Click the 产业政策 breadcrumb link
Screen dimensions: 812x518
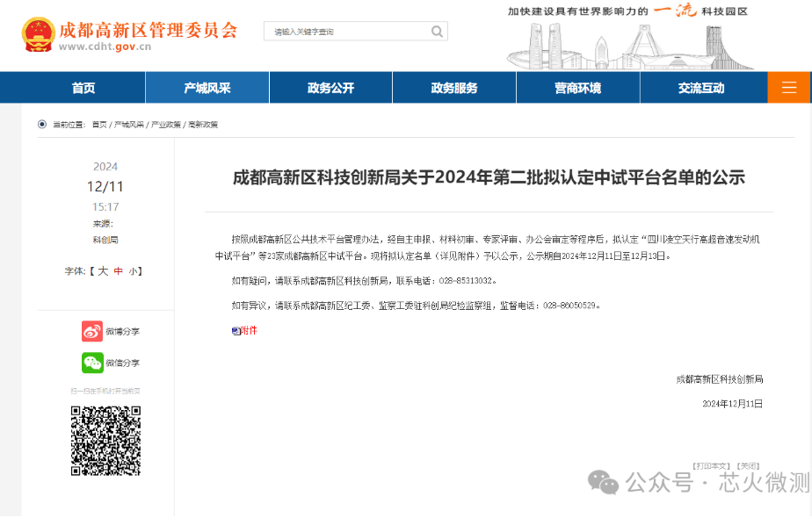click(166, 125)
